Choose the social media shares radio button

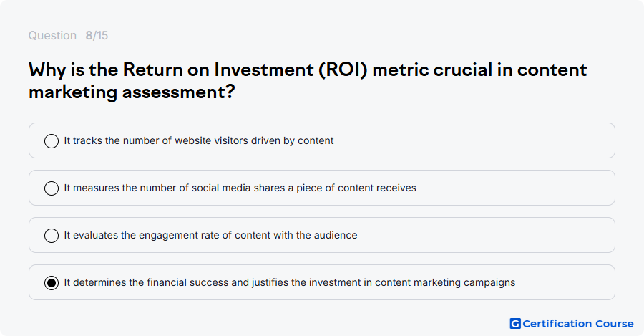tap(52, 188)
